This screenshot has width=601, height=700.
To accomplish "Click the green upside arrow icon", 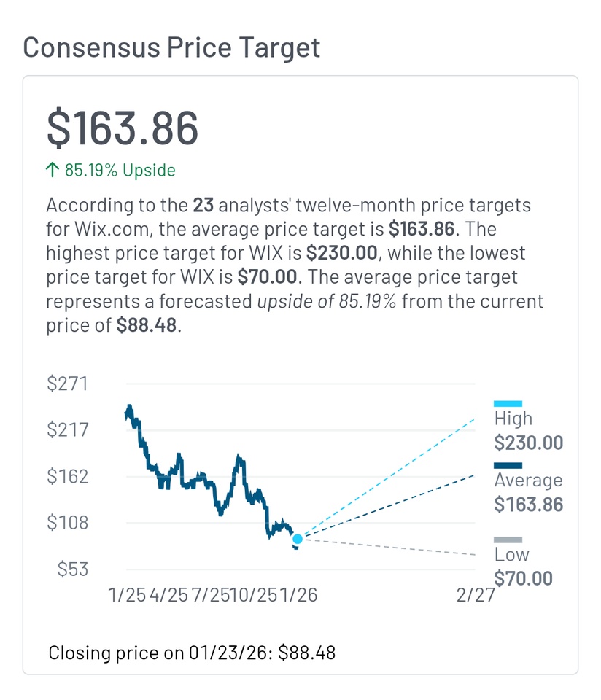I will pos(52,171).
